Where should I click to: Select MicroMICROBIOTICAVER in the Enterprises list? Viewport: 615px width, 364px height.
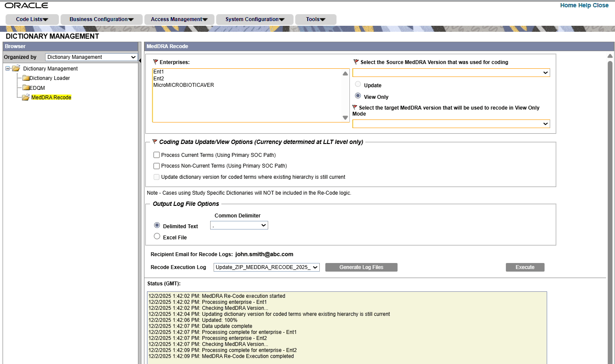click(184, 85)
